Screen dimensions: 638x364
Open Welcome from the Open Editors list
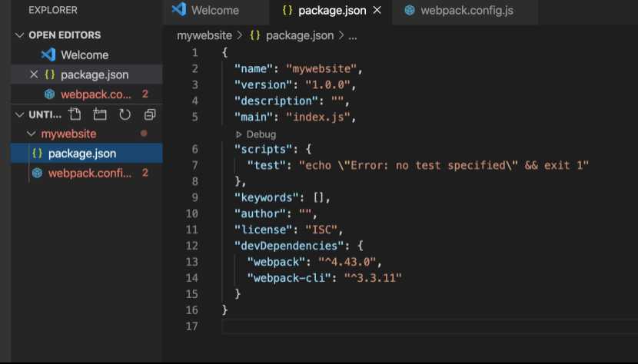(85, 55)
